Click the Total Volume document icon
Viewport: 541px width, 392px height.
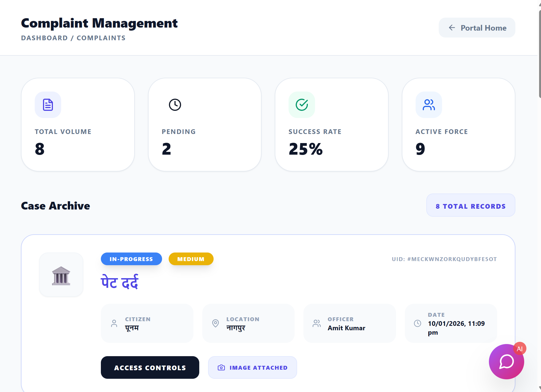(x=48, y=105)
